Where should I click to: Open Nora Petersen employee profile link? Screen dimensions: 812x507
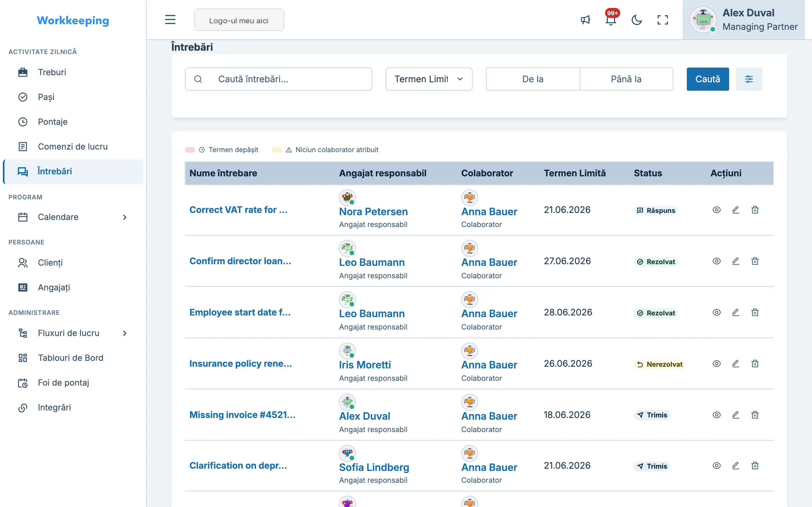tap(373, 212)
